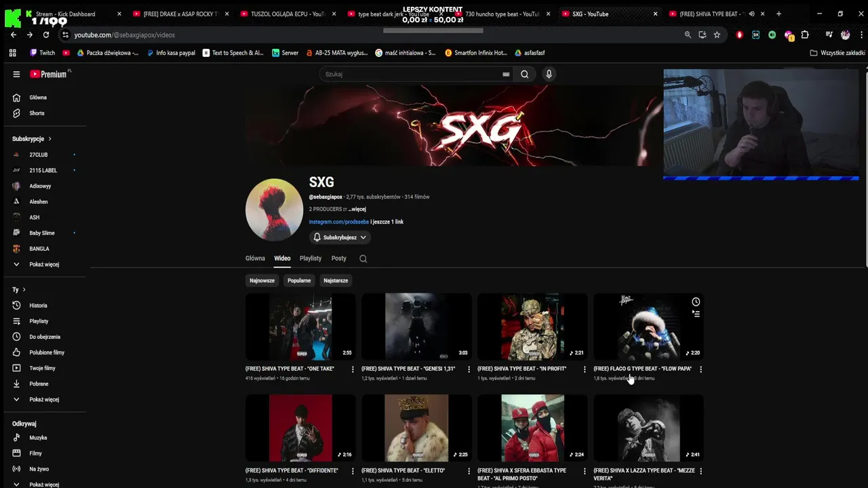Open Wszystkie zakładki bookmarks folder

pos(837,53)
